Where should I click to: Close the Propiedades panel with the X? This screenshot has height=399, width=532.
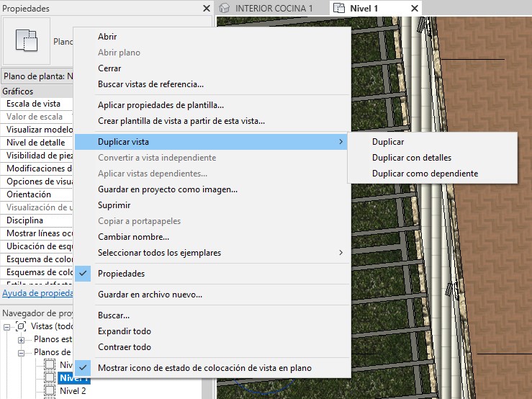pyautogui.click(x=207, y=9)
